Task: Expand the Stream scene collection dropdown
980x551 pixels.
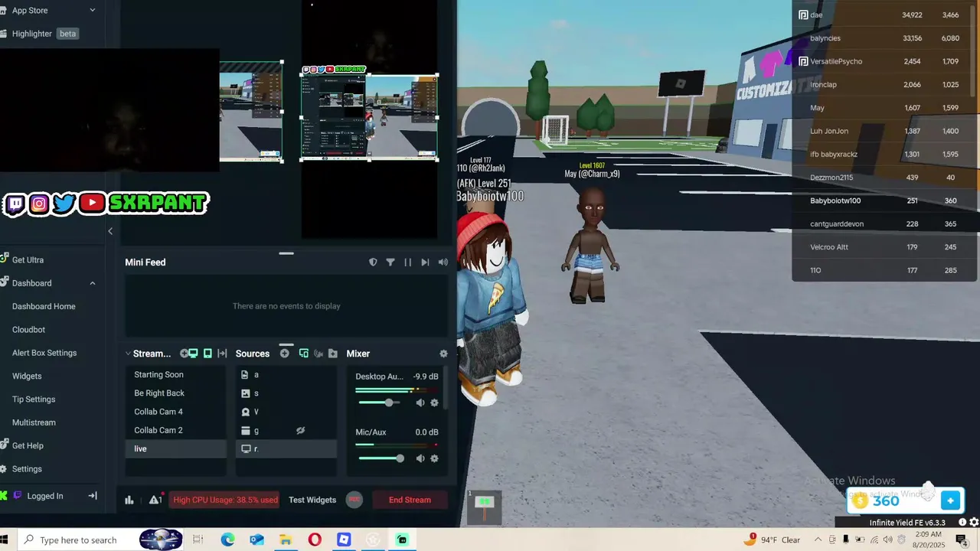Action: point(128,354)
